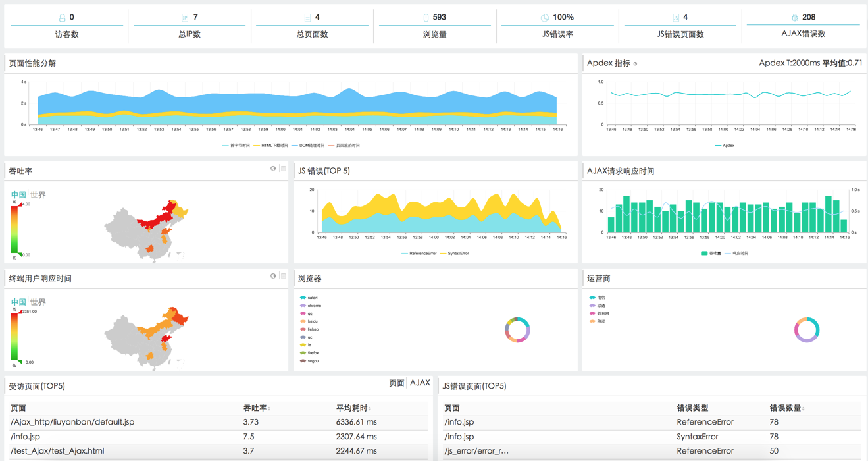
Task: Toggle the baidu browser legend item
Action: 309,321
